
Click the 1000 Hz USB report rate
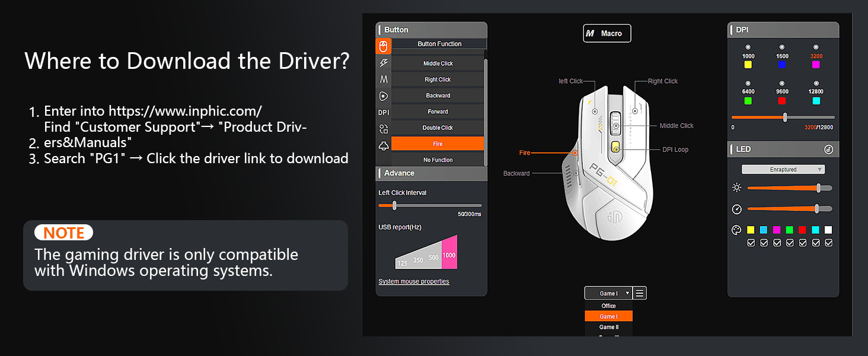pos(449,252)
